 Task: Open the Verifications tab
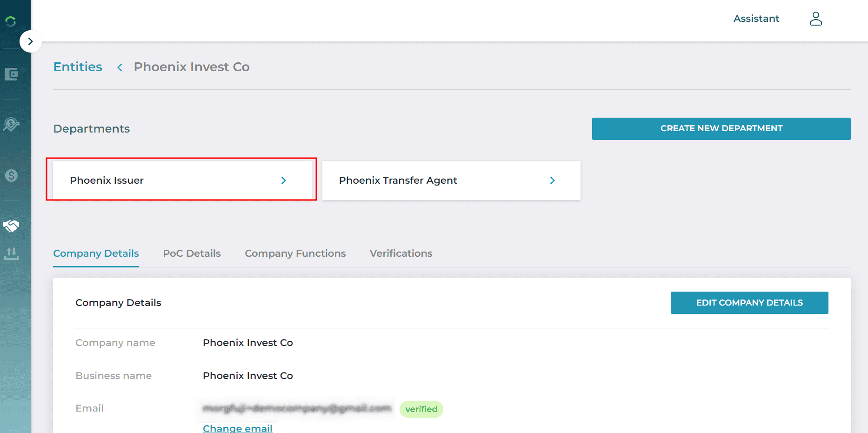(401, 253)
